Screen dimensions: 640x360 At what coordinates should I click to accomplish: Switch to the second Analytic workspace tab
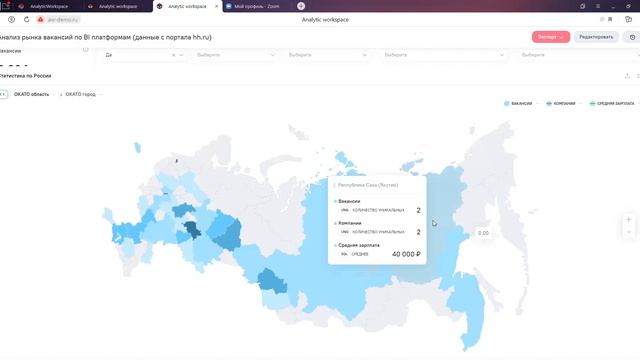tap(118, 6)
